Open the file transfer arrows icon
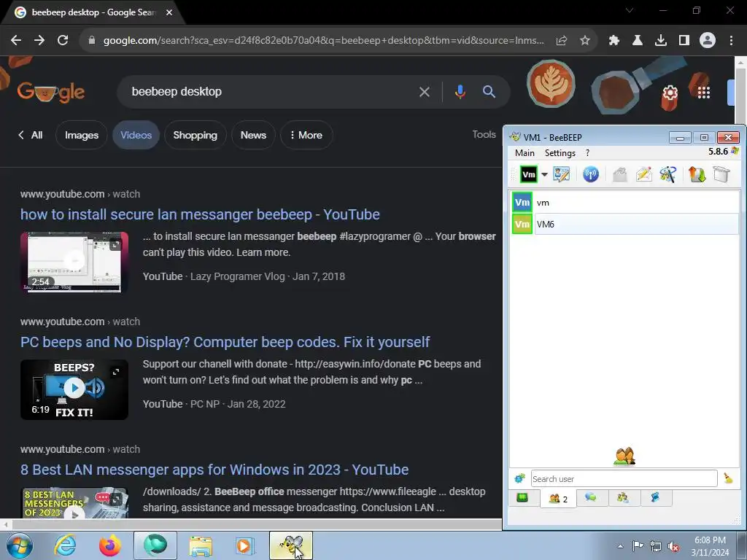The height and width of the screenshot is (560, 747). click(x=697, y=174)
